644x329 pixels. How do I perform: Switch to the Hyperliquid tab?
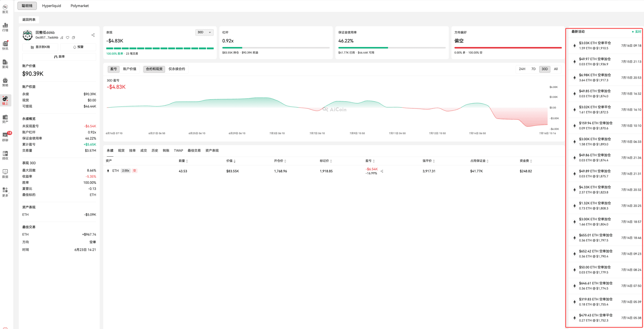tap(51, 6)
